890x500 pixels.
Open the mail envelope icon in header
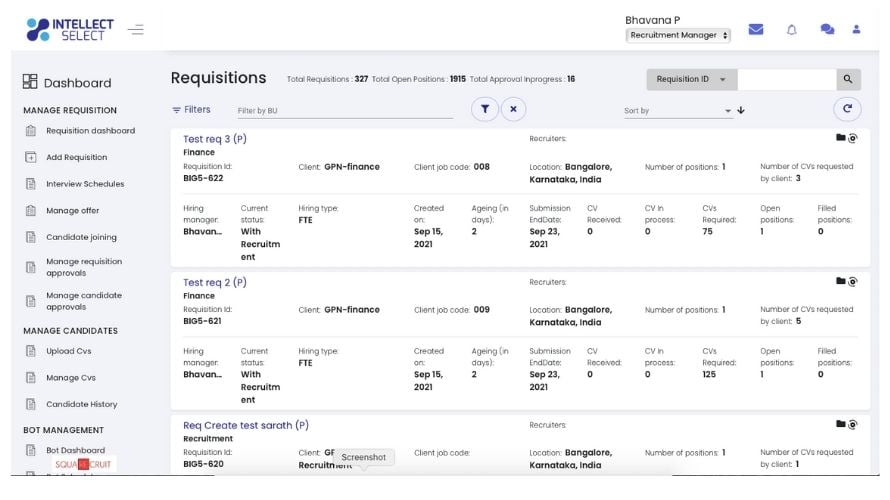(x=757, y=28)
